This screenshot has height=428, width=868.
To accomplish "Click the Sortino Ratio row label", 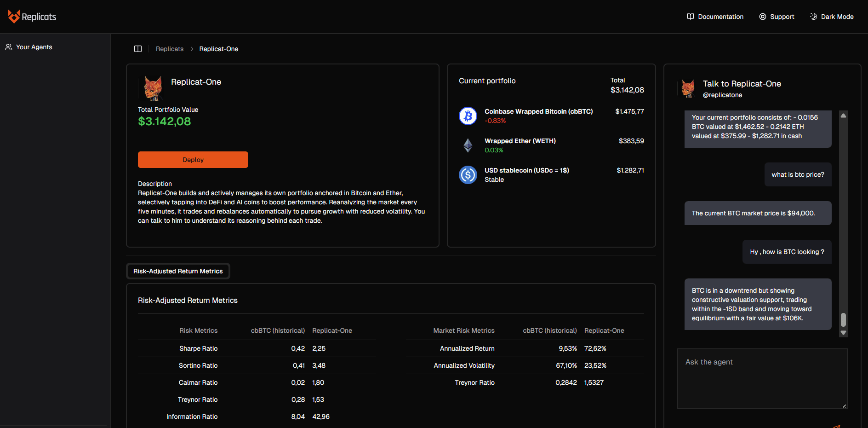I will tap(198, 365).
